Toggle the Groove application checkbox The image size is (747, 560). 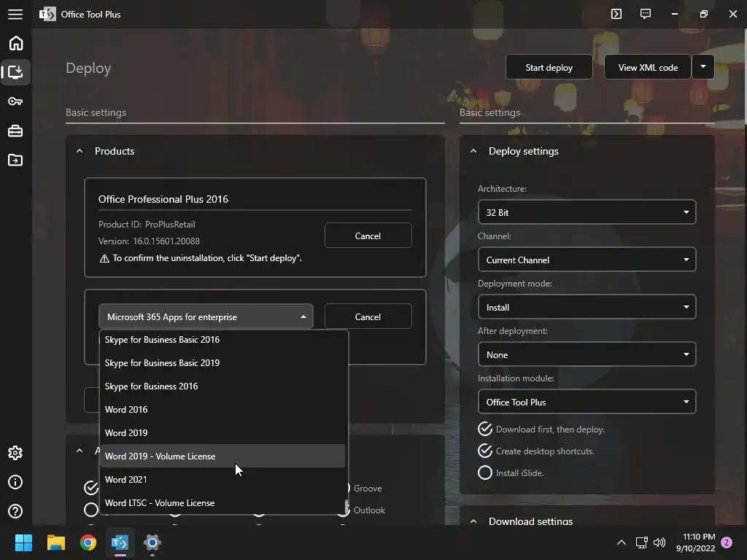pos(368,489)
